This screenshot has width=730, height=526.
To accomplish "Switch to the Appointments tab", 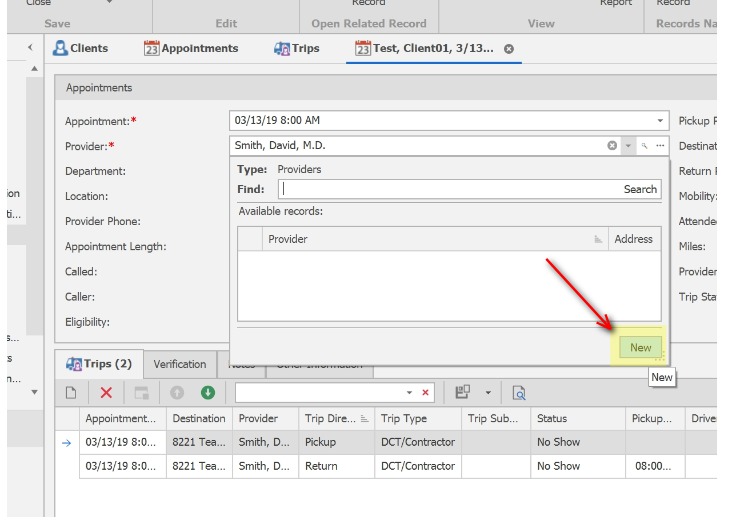I will point(191,48).
